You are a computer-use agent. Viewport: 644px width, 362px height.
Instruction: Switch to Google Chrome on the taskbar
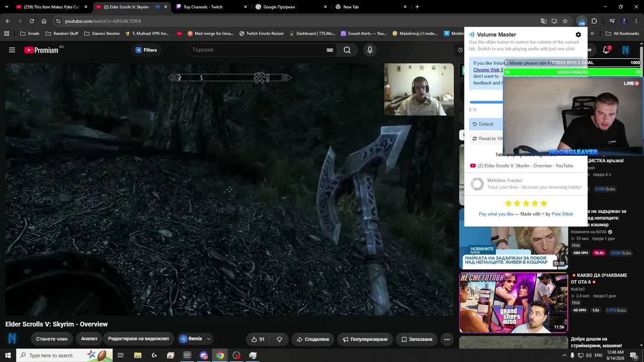220,355
